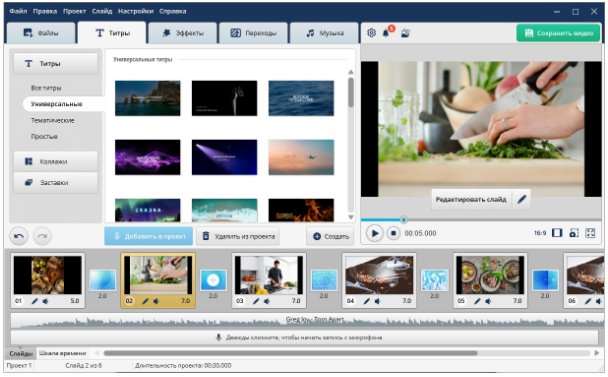
Task: Click the redo arrow button
Action: [x=42, y=236]
